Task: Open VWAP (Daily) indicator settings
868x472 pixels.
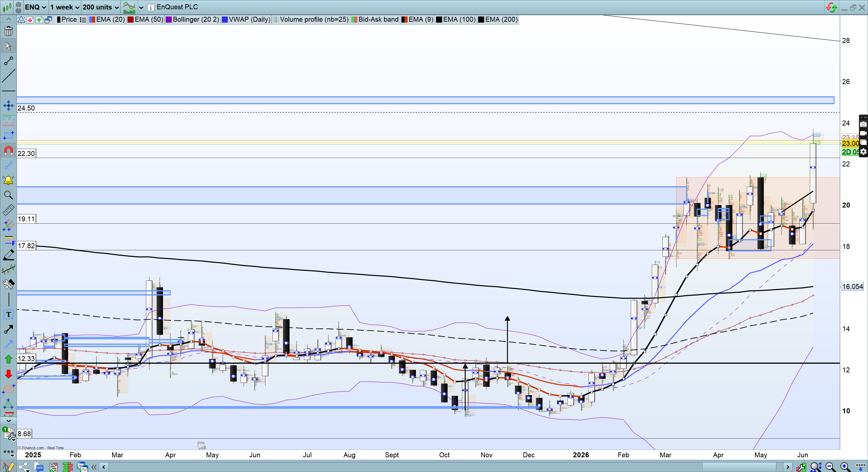Action: pos(246,19)
